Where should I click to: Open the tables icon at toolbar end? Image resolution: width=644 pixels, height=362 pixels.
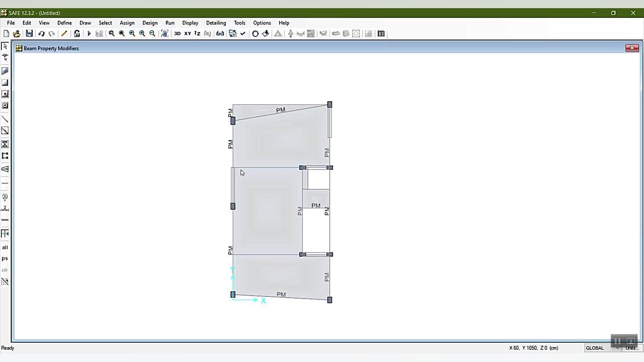tap(381, 34)
